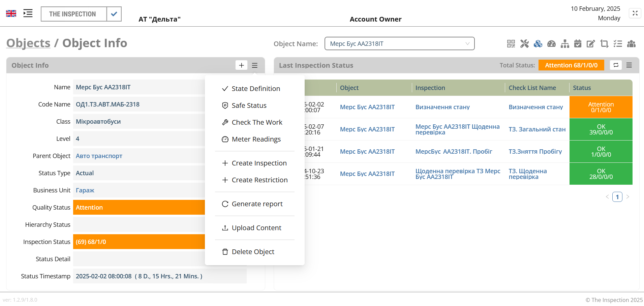
Task: Click the blue cubes objects icon
Action: 538,44
